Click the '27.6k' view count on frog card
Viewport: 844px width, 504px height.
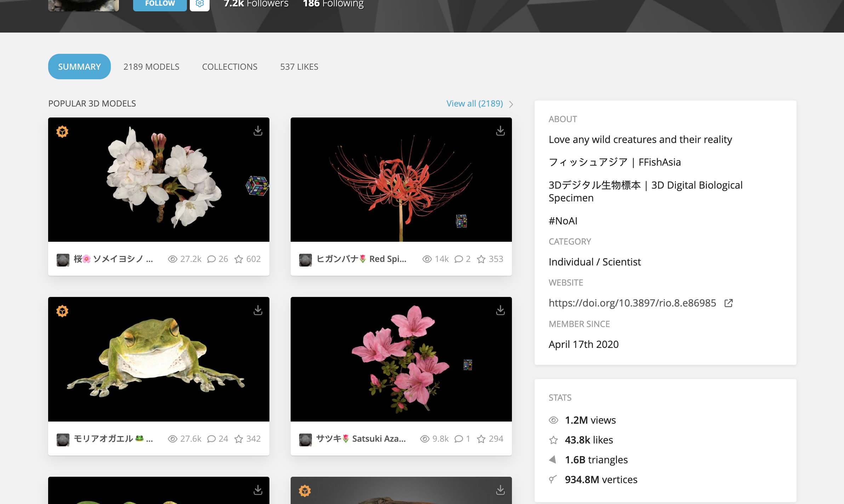point(191,439)
